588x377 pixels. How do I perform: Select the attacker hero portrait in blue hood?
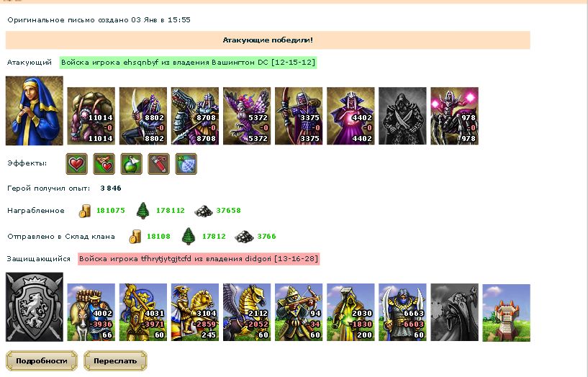[35, 111]
